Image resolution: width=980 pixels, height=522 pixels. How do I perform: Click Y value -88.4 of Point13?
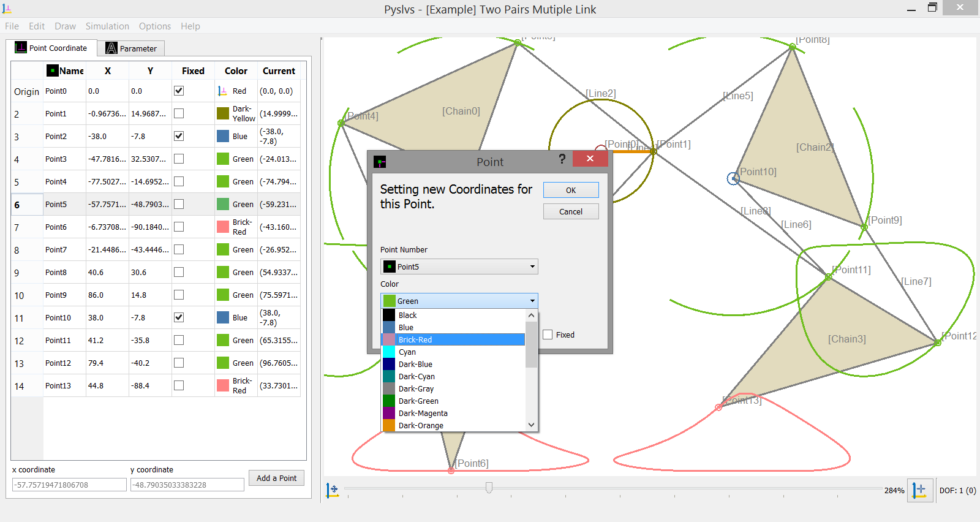coord(150,385)
